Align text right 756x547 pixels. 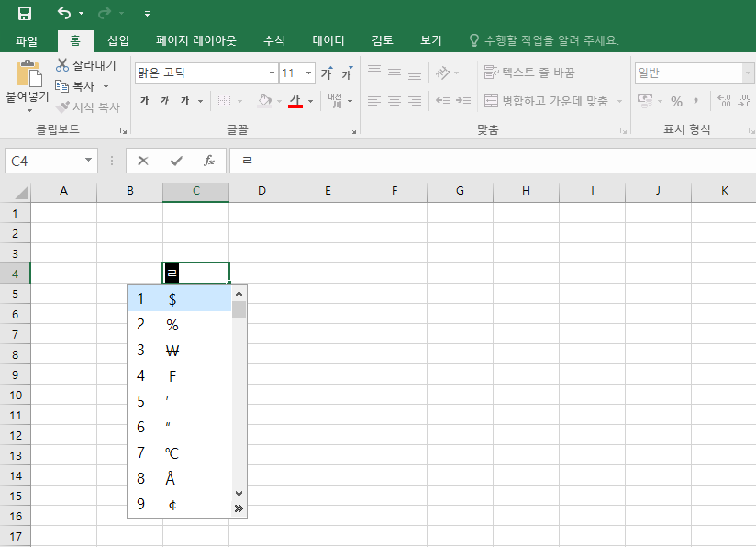click(x=415, y=101)
